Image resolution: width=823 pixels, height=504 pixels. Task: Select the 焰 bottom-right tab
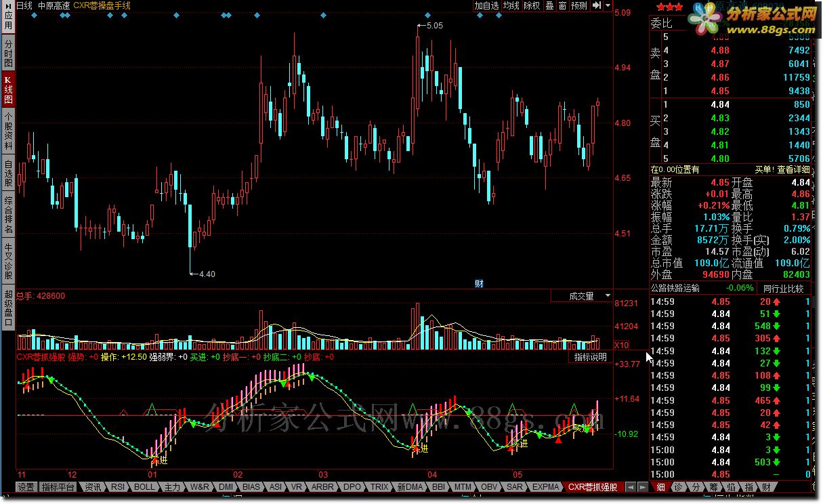(x=731, y=487)
